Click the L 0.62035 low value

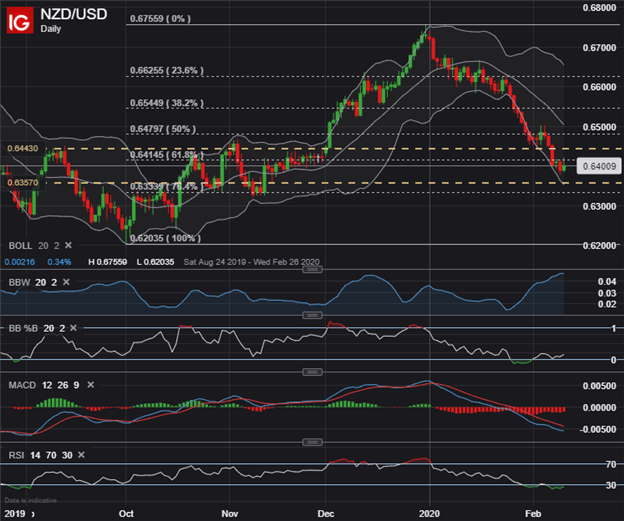tap(155, 262)
